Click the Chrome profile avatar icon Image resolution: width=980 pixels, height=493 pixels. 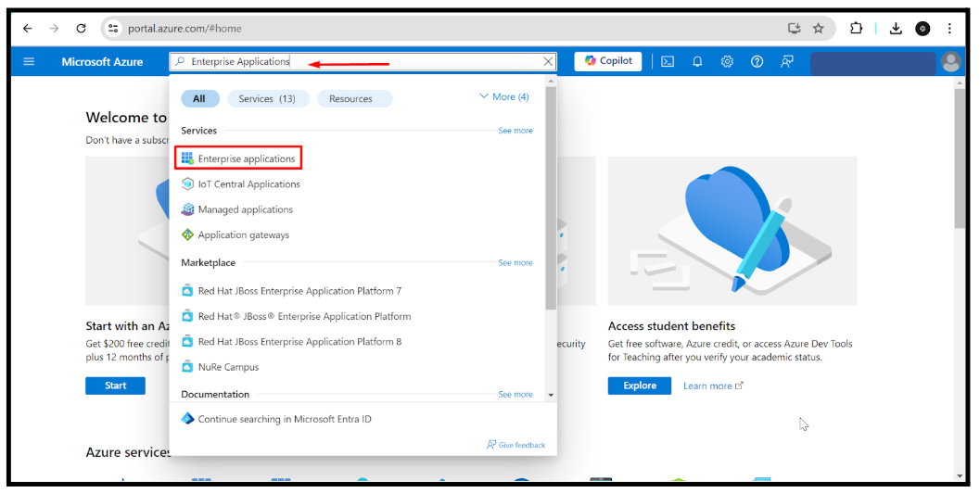pyautogui.click(x=923, y=29)
